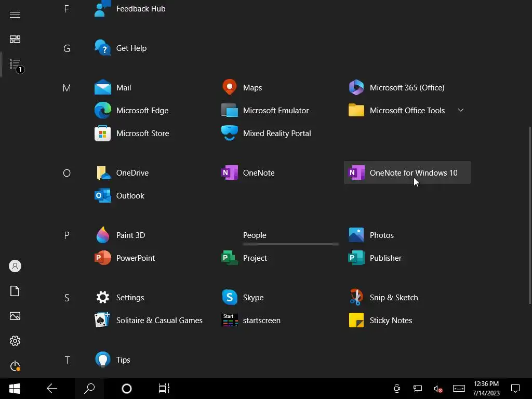Open the user account menu

click(15, 266)
